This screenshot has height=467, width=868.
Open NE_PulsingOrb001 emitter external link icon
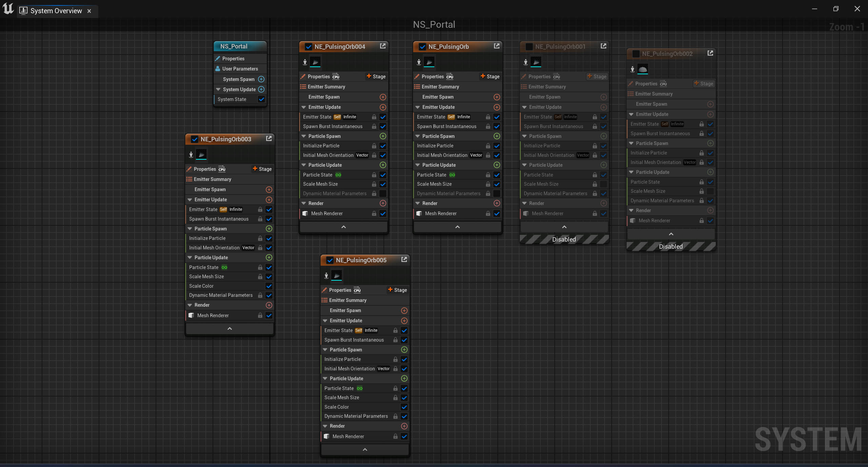tap(604, 46)
